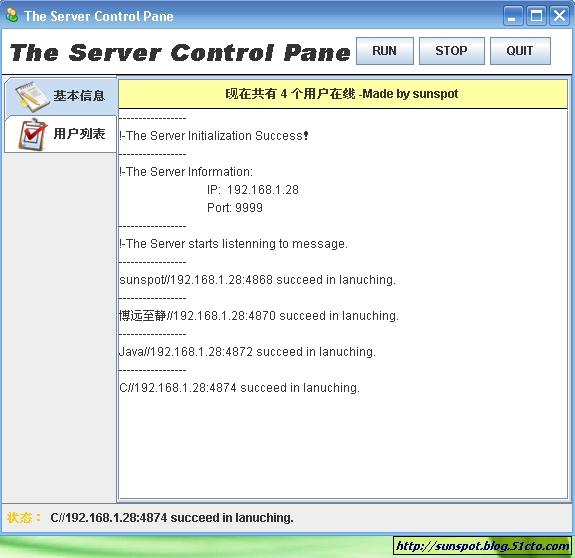Click the status bar message text
The width and height of the screenshot is (575, 558).
[x=172, y=518]
